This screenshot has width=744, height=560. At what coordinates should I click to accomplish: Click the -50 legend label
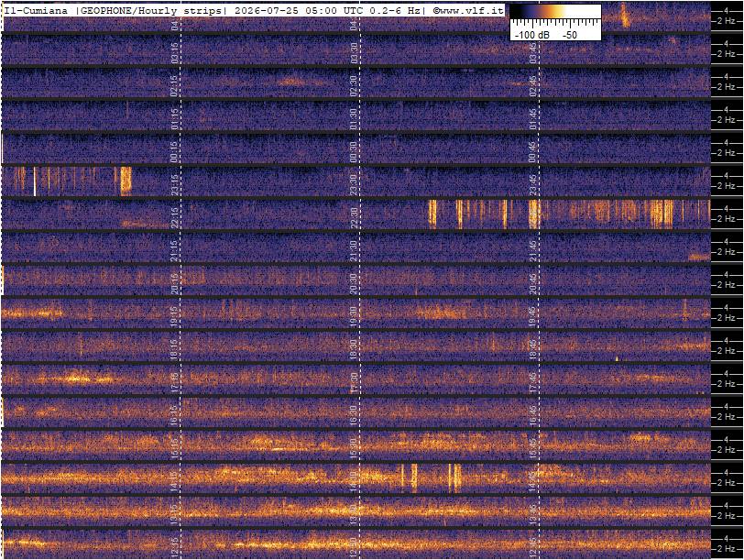pos(570,35)
